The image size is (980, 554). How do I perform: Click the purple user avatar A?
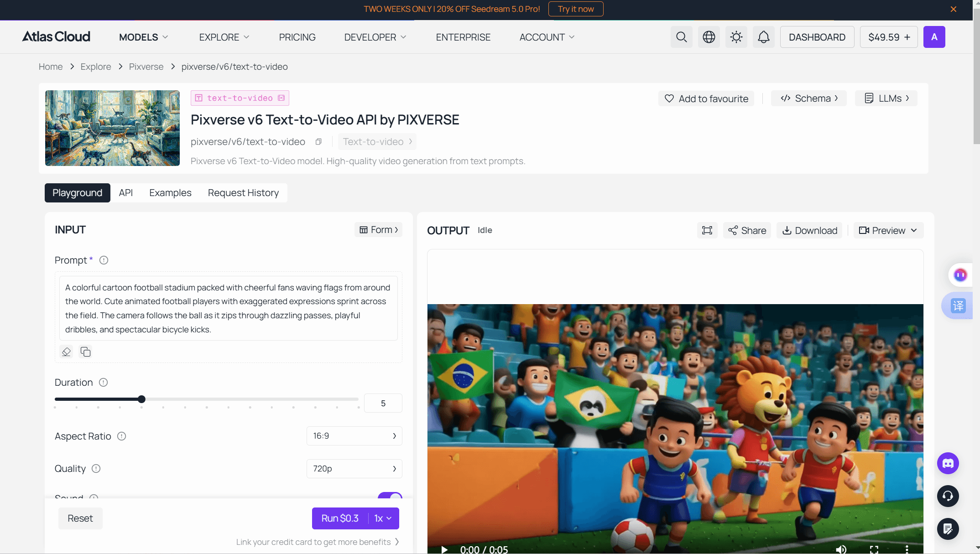click(x=934, y=37)
